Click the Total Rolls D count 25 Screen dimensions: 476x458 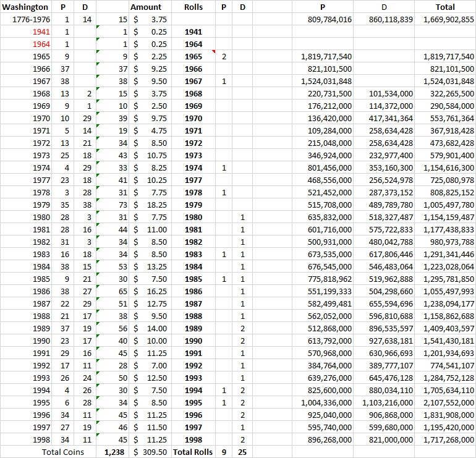pyautogui.click(x=242, y=452)
